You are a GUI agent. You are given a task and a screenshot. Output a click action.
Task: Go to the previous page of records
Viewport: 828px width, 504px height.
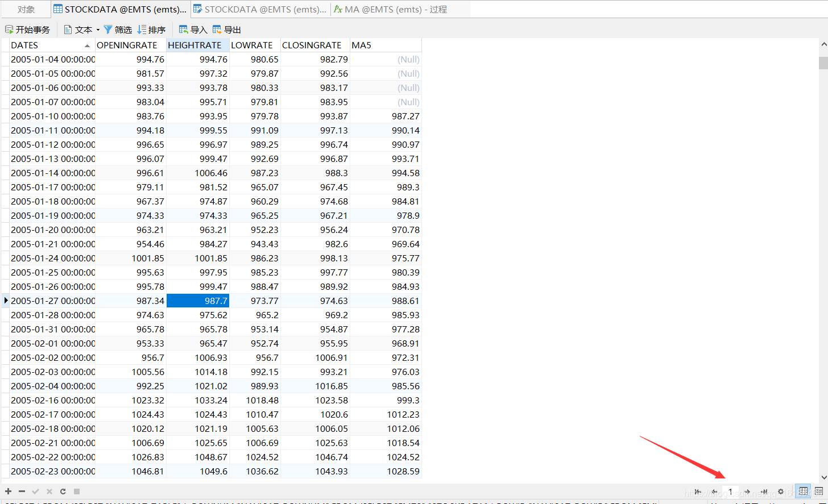pos(714,491)
